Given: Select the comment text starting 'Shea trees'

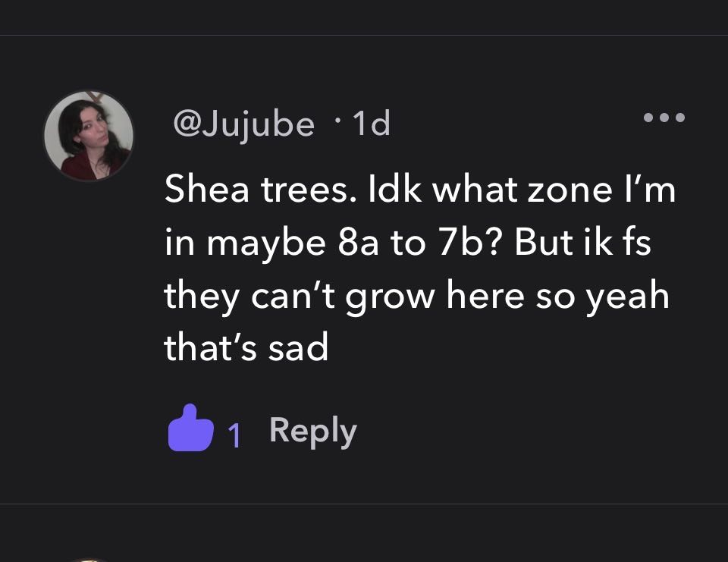Looking at the screenshot, I should [419, 268].
